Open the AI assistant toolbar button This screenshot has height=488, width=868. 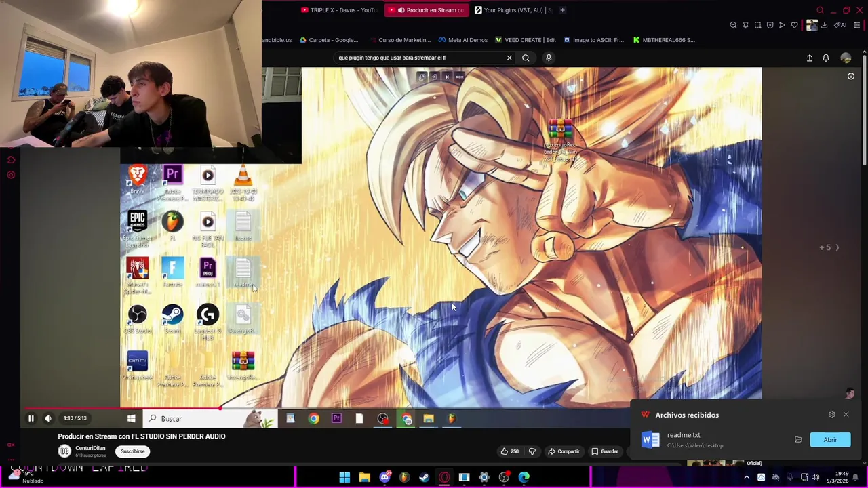point(840,25)
